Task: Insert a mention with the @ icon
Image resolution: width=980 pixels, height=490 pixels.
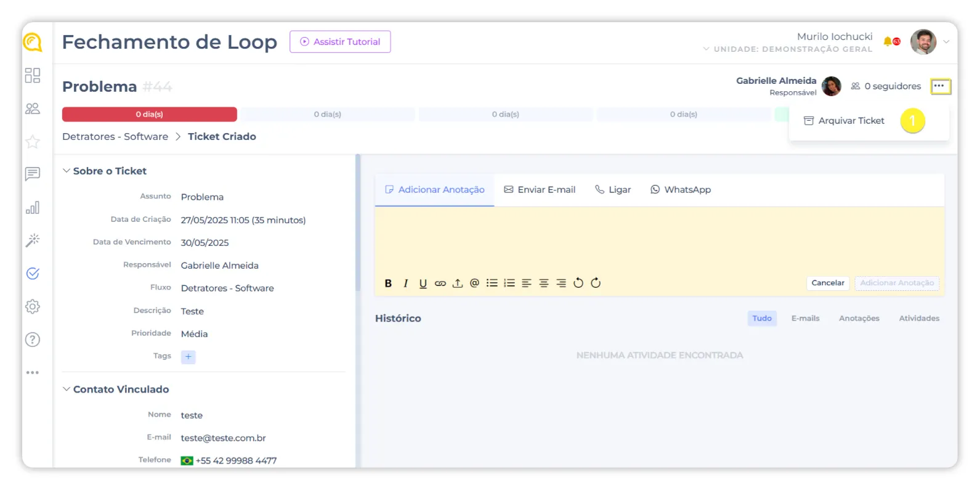Action: point(474,283)
